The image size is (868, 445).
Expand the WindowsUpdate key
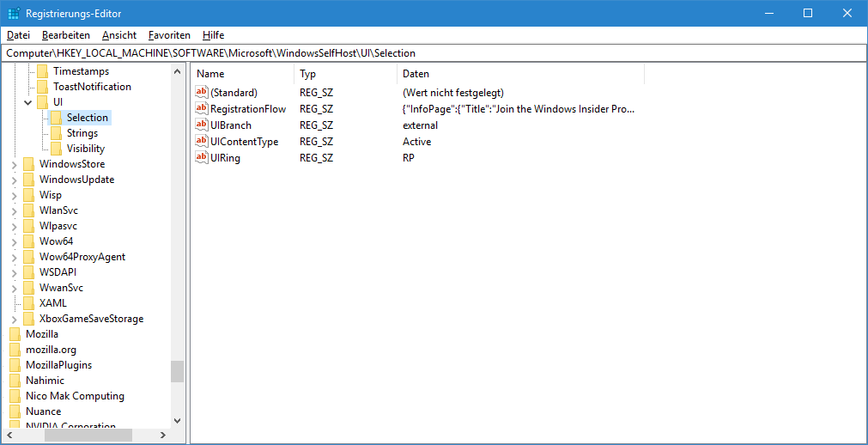coord(14,180)
